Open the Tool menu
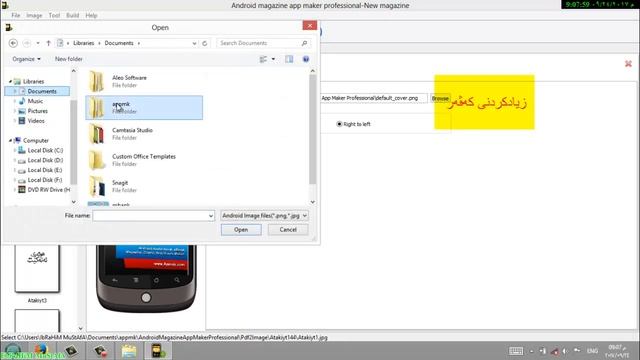Viewport: 640px width, 360px height. coord(54,16)
